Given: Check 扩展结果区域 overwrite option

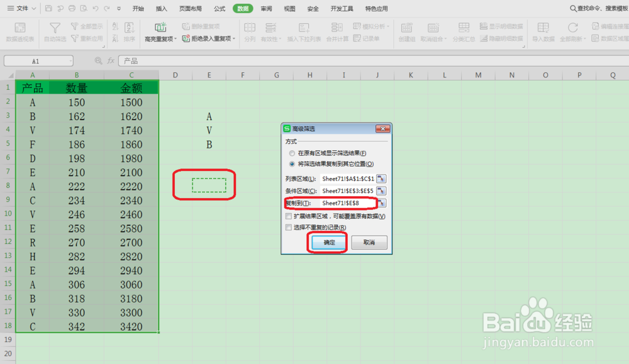Looking at the screenshot, I should point(288,216).
